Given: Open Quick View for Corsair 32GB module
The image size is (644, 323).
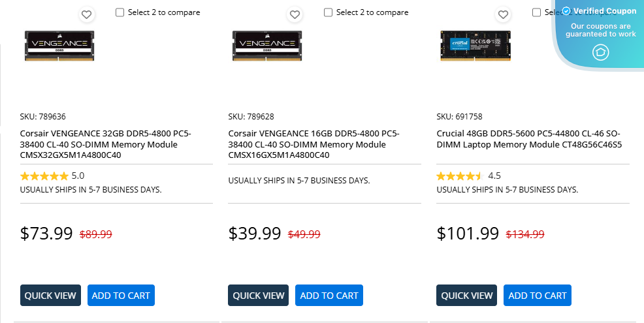Looking at the screenshot, I should click(x=50, y=296).
